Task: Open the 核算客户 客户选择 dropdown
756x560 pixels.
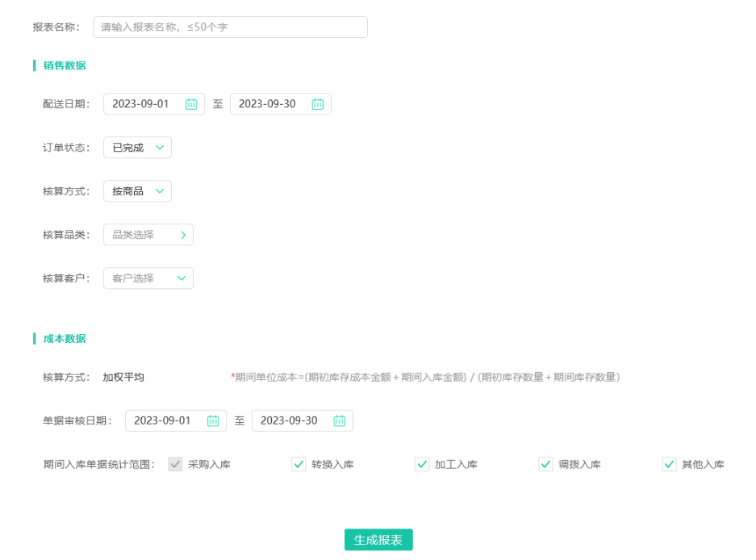Action: point(148,278)
